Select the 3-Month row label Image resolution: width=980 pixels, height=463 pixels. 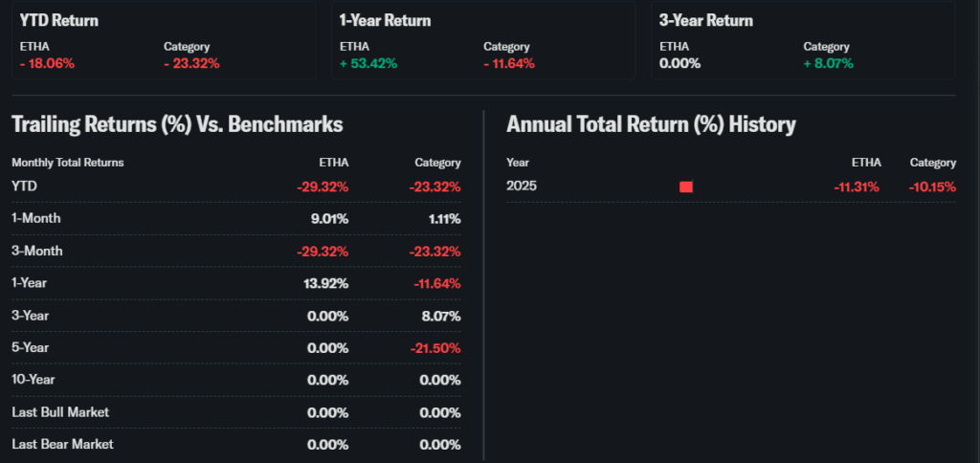pos(36,251)
